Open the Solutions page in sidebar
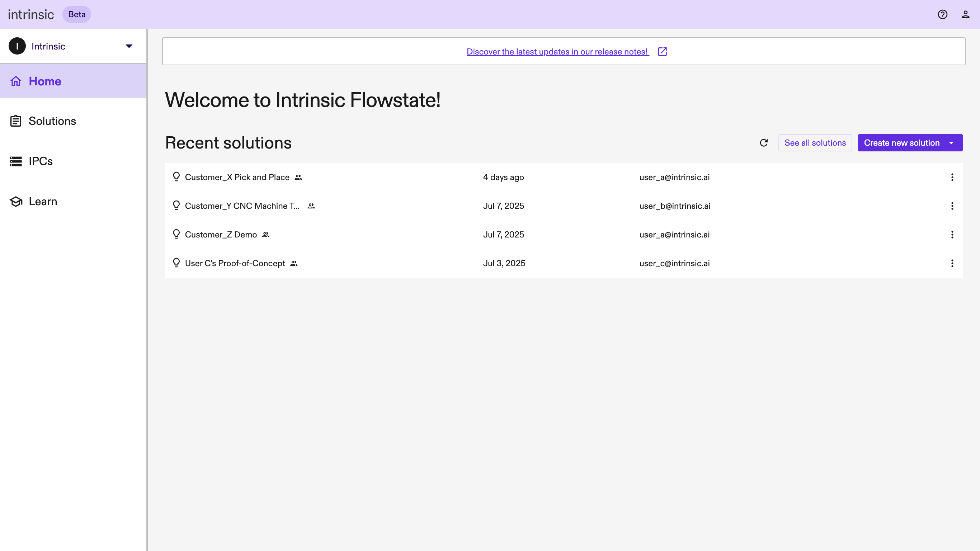 [x=52, y=121]
